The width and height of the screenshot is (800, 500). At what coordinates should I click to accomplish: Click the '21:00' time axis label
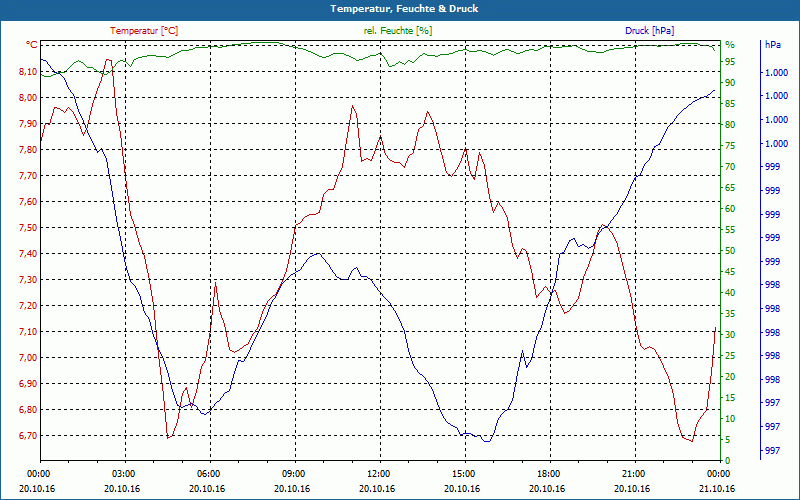tap(635, 473)
